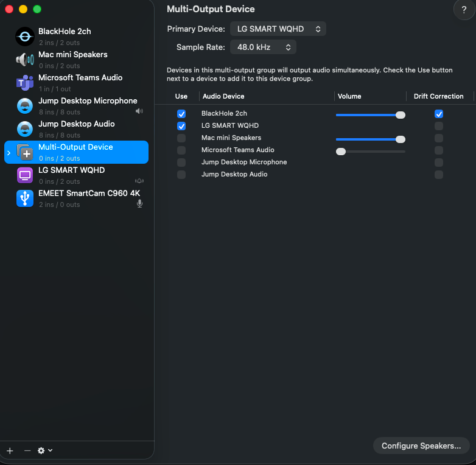
Task: Enable Drift Correction for Microsoft Teams Audio
Action: click(x=439, y=150)
